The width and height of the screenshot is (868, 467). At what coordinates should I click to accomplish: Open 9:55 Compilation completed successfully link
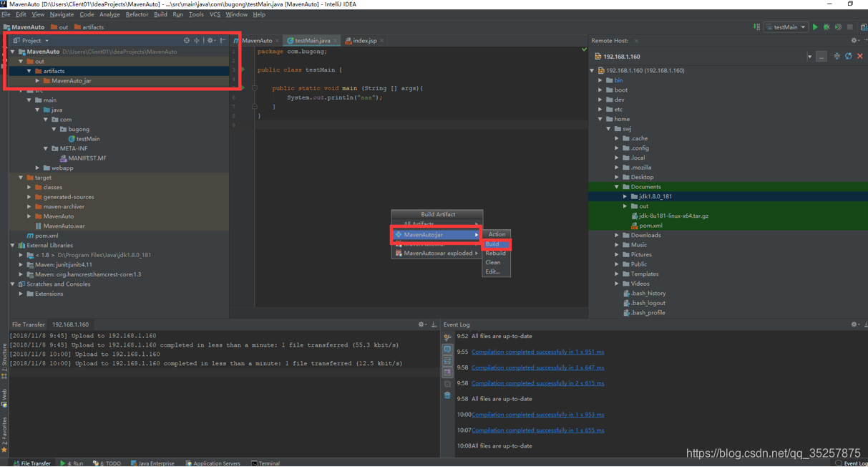[x=537, y=352]
